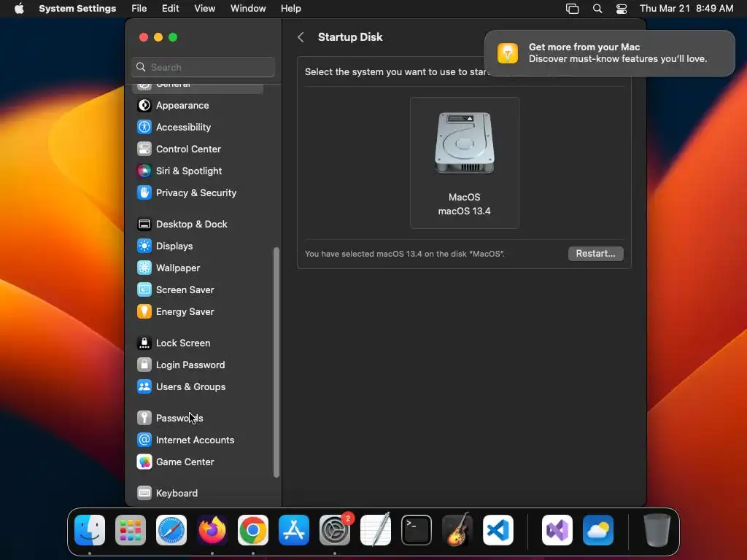The width and height of the screenshot is (747, 560).
Task: Open Privacy & Security hand icon
Action: click(x=144, y=192)
